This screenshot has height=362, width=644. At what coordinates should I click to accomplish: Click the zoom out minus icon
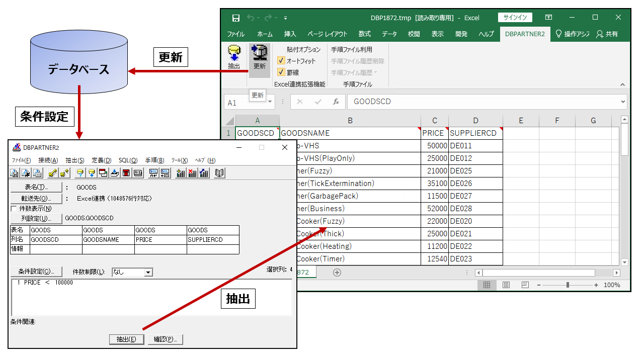click(539, 285)
